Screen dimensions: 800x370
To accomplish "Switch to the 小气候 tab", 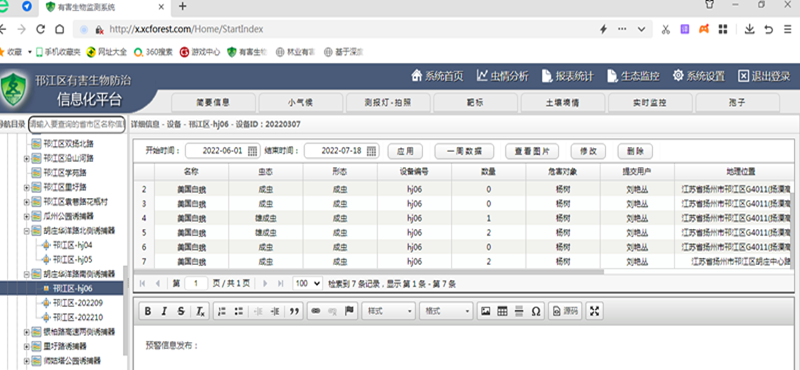I will [301, 103].
